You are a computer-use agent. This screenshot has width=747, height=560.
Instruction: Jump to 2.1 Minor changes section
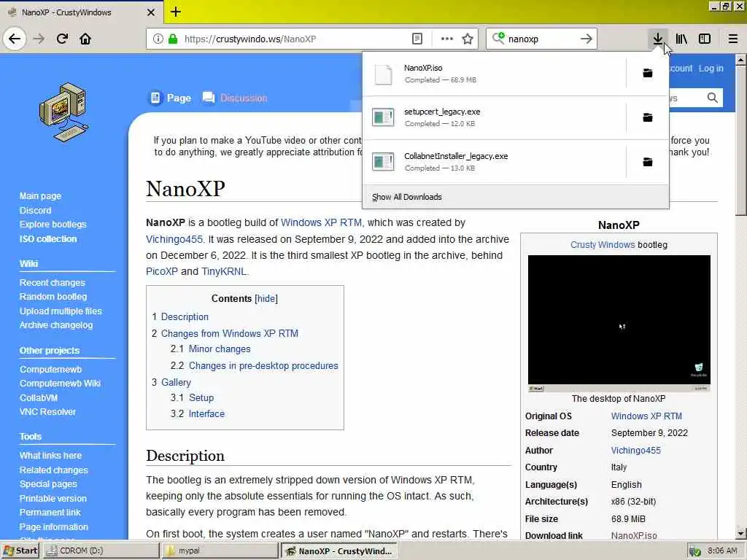pos(219,349)
